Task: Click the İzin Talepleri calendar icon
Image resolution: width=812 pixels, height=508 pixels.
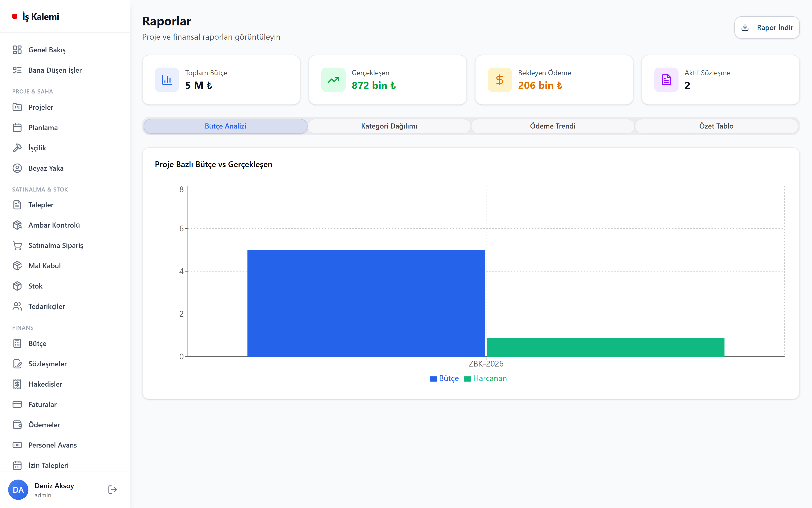Action: (17, 465)
